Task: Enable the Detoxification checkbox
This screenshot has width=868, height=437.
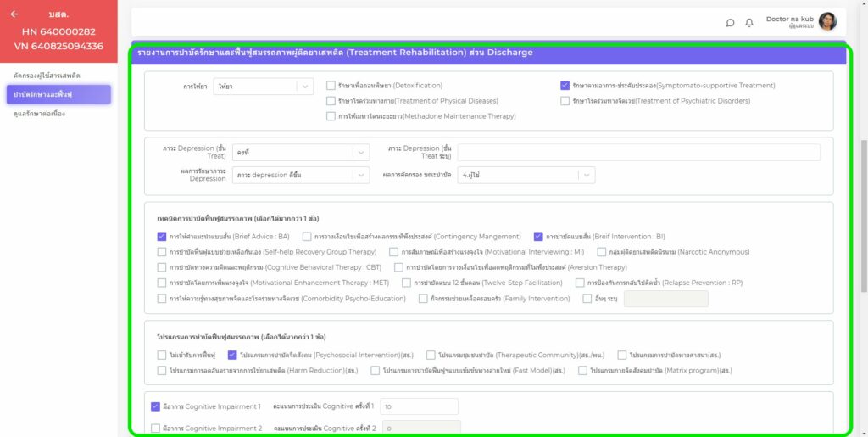Action: (331, 86)
